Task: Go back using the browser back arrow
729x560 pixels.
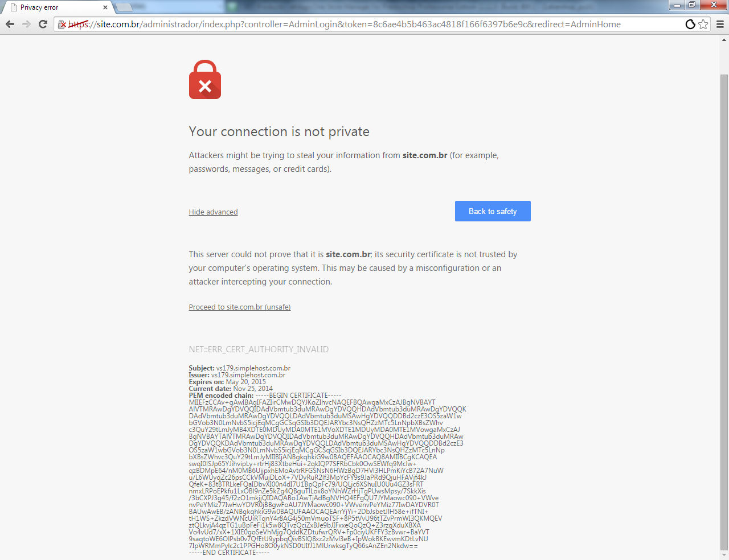Action: point(10,24)
